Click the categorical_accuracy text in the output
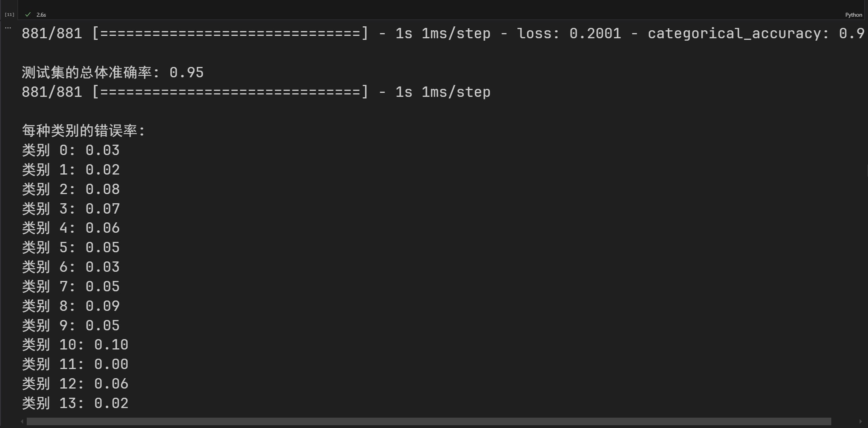This screenshot has height=428, width=868. pyautogui.click(x=734, y=33)
